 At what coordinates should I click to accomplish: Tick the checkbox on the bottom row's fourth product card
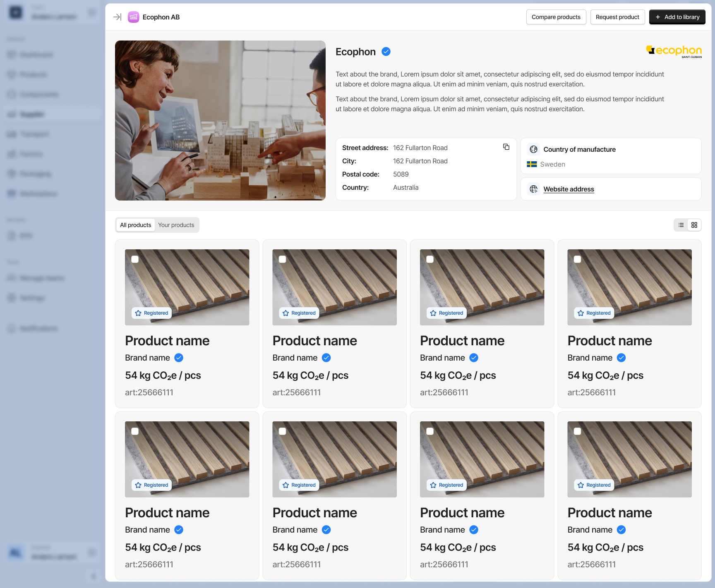578,431
